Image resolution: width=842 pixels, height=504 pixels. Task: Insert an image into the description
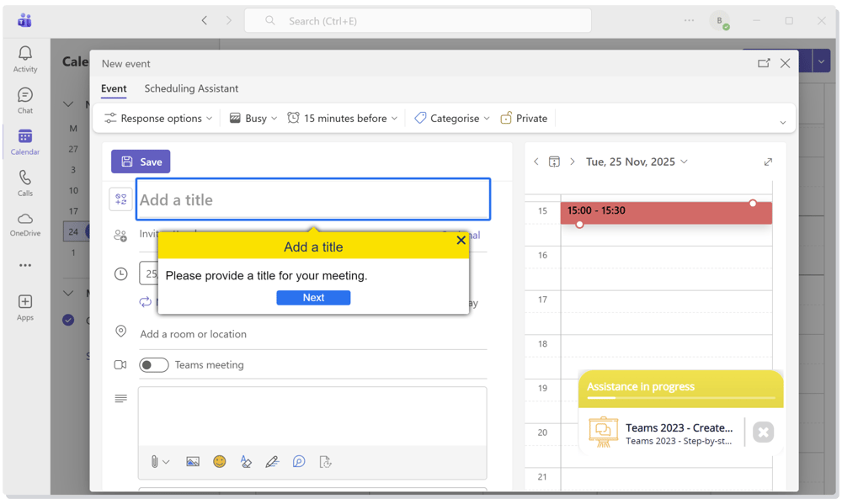click(193, 461)
